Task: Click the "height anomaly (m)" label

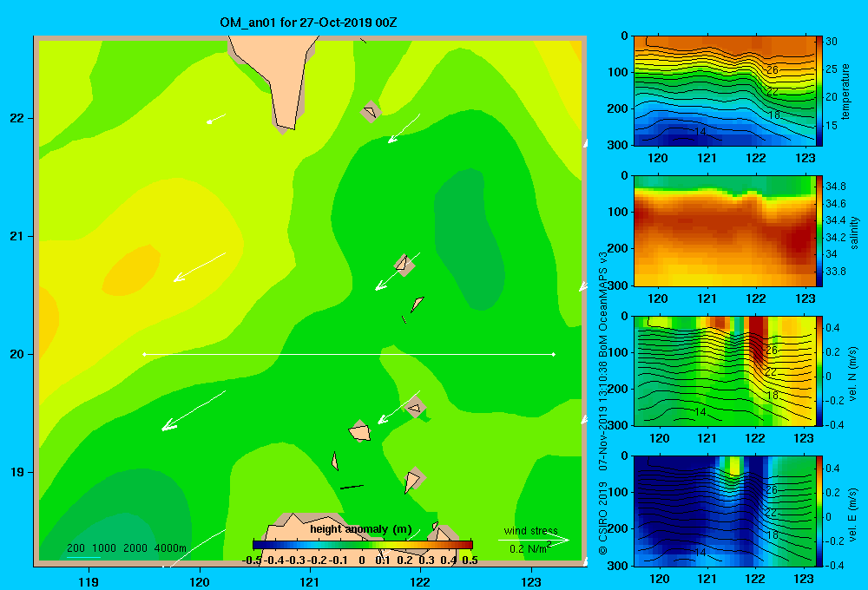Action: coord(361,529)
